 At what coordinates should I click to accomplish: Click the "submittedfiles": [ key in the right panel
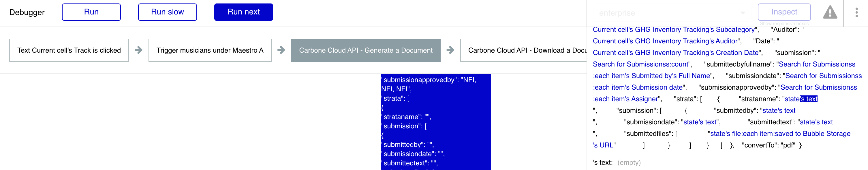[x=651, y=134]
